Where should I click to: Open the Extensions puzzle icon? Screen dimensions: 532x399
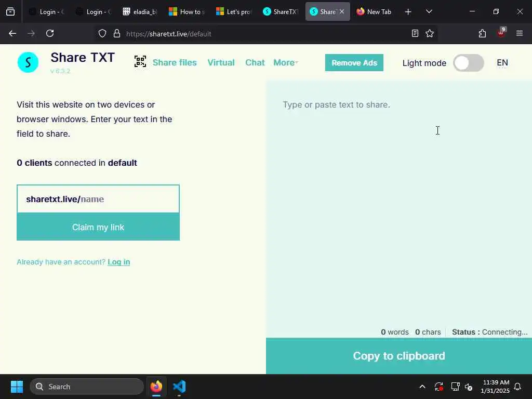[x=482, y=33]
